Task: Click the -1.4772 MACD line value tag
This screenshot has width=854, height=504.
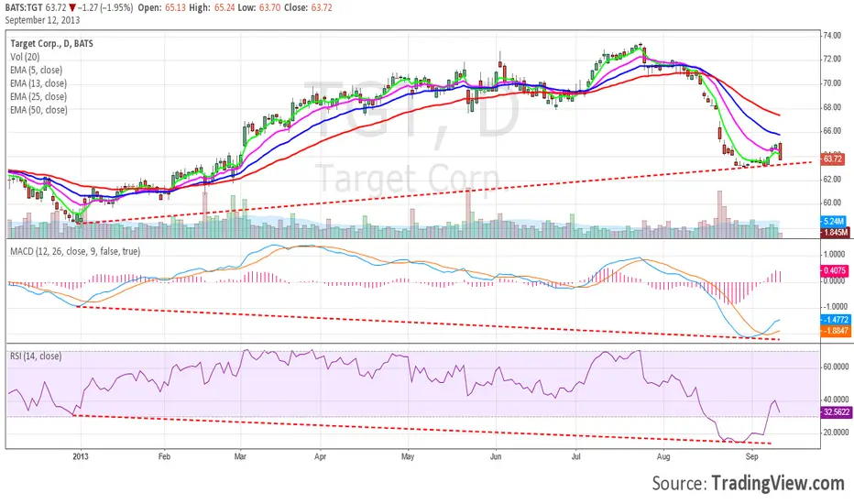Action: (835, 320)
